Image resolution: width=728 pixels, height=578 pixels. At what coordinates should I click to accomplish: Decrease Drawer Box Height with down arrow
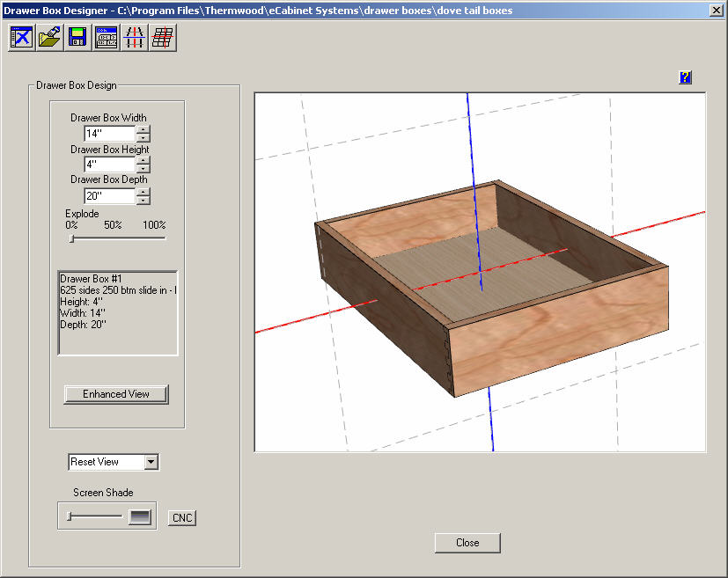(x=143, y=168)
